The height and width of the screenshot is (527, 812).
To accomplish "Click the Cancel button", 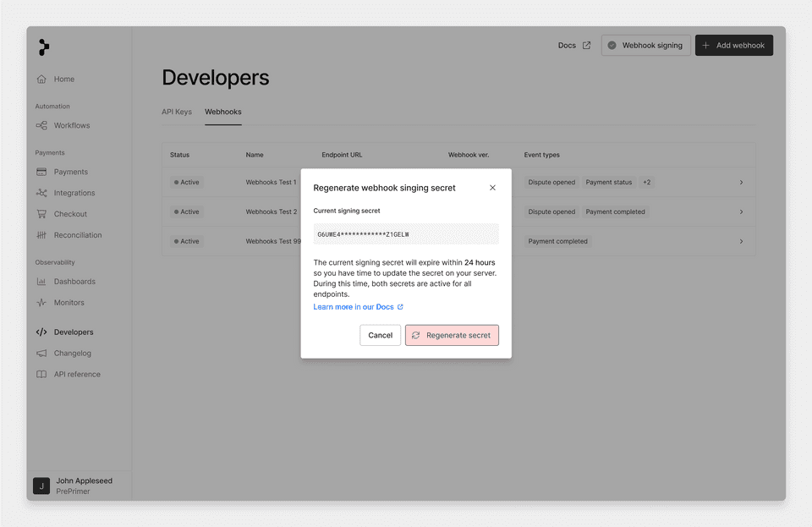I will pyautogui.click(x=380, y=336).
